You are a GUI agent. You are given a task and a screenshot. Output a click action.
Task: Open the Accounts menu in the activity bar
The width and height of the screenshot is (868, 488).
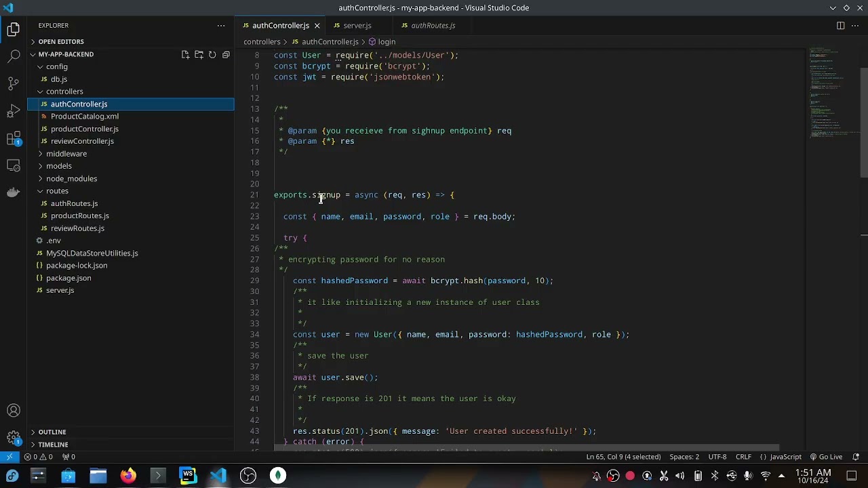coord(14,410)
